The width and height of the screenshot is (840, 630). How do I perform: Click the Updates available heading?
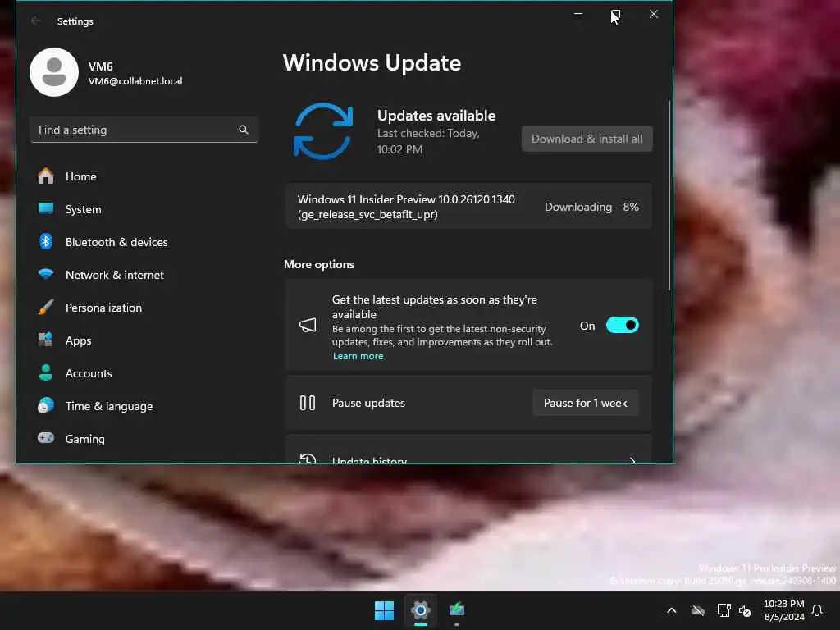click(x=436, y=116)
